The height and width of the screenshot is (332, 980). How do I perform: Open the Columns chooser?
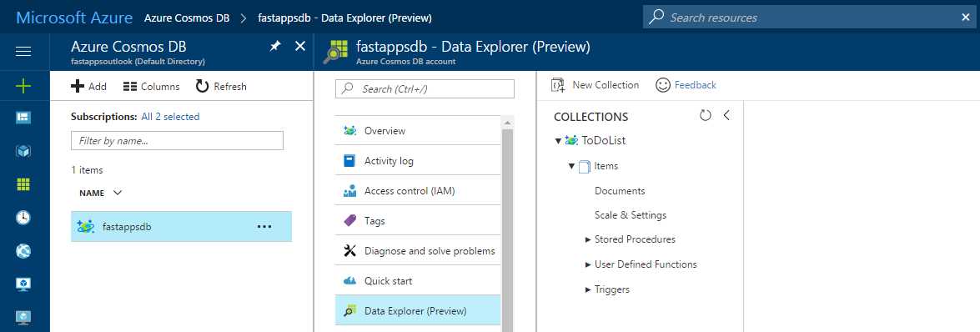coord(151,86)
